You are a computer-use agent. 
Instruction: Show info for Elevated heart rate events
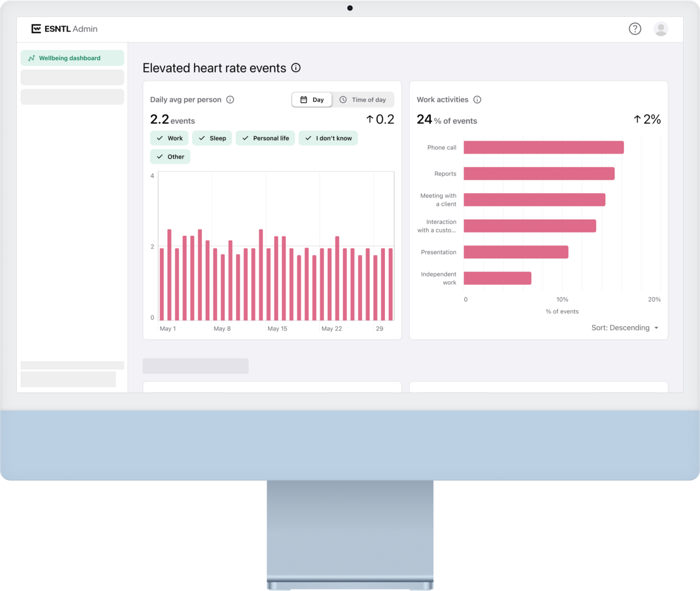tap(296, 68)
